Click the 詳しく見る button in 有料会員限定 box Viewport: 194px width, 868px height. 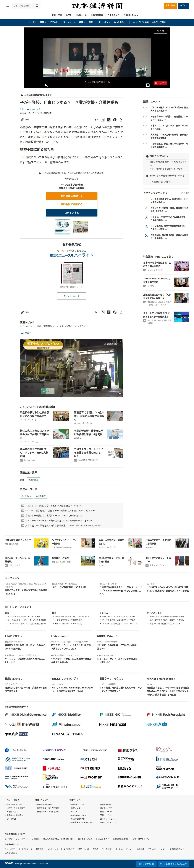pos(71,296)
